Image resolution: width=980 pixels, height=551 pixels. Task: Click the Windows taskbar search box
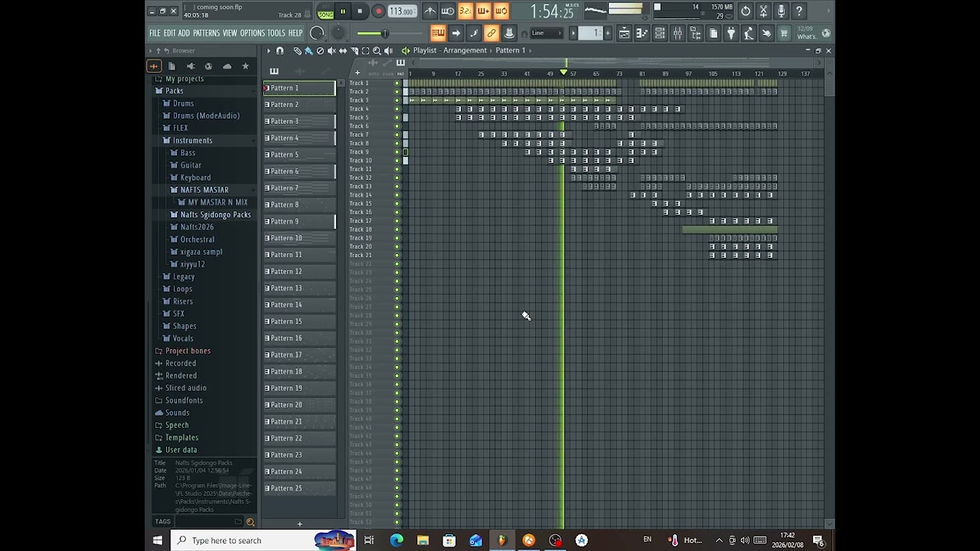(x=264, y=540)
